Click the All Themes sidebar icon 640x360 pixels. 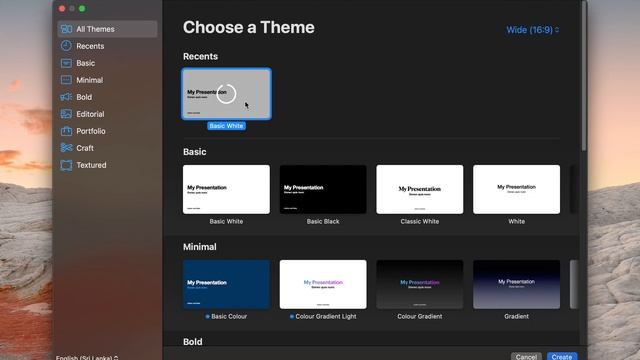pyautogui.click(x=66, y=29)
